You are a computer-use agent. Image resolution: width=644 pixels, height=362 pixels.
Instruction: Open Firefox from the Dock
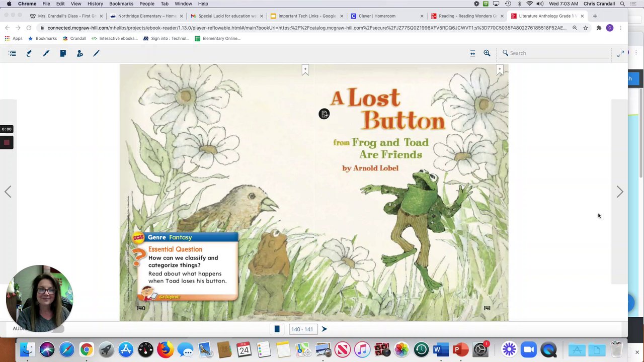click(x=166, y=349)
